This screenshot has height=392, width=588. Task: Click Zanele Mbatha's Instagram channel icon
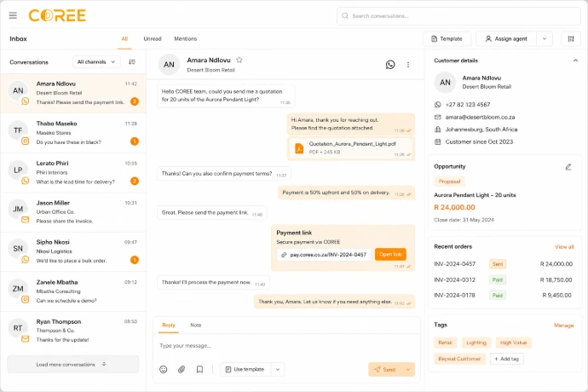[x=25, y=299]
